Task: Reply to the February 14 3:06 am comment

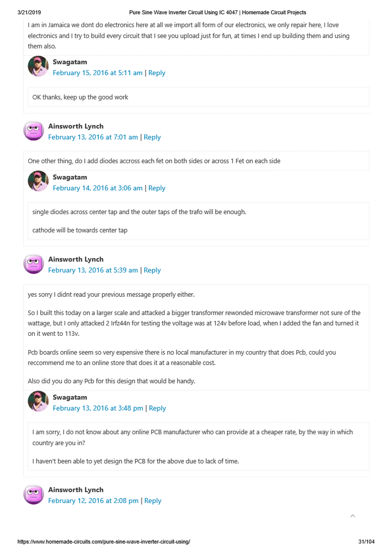Action: pos(157,188)
